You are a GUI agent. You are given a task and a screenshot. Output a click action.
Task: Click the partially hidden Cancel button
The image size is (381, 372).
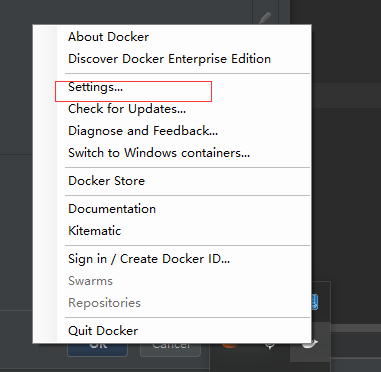pos(170,349)
